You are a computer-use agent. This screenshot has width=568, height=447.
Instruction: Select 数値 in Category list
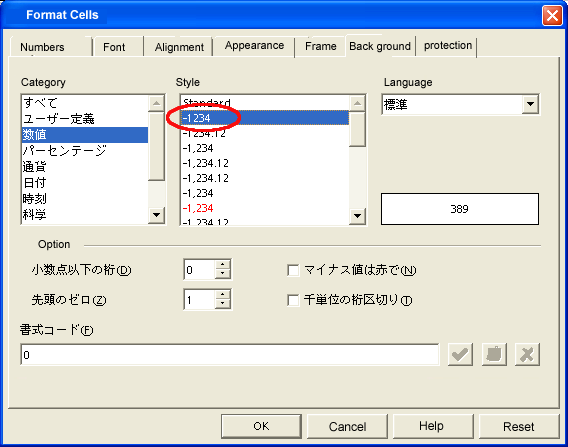tap(85, 135)
